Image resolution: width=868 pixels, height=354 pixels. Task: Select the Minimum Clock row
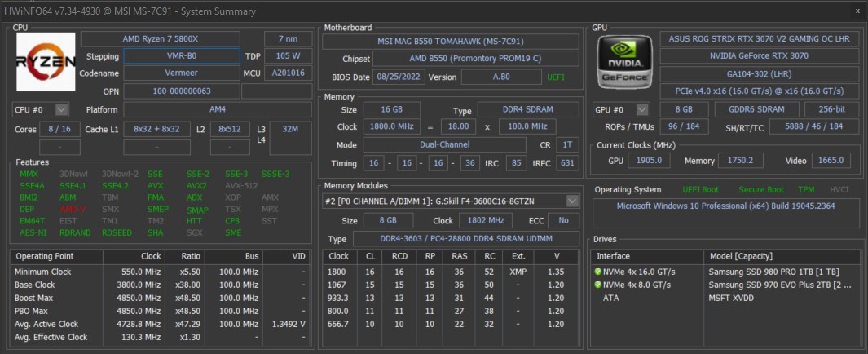tap(161, 272)
